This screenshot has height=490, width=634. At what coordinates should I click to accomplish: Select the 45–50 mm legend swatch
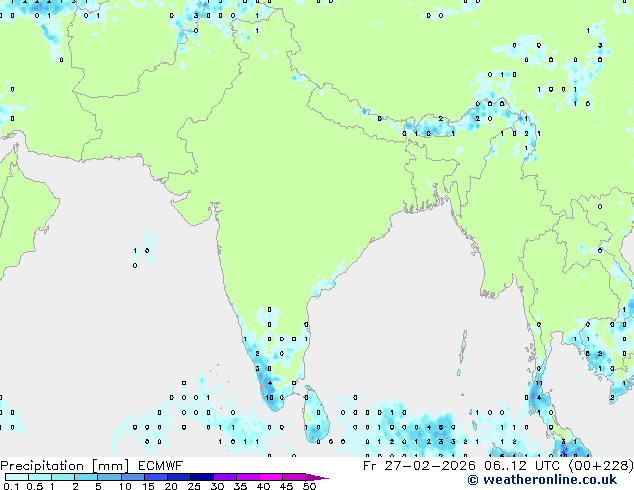pos(294,477)
